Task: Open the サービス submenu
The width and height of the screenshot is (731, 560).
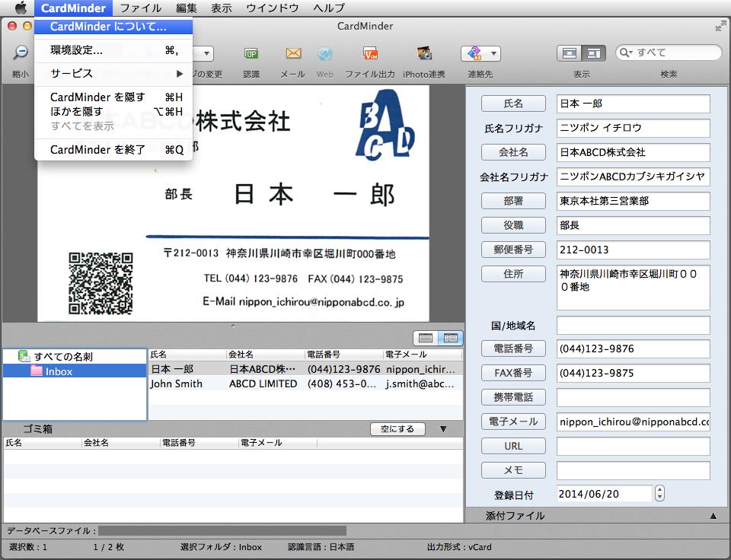Action: [x=113, y=73]
